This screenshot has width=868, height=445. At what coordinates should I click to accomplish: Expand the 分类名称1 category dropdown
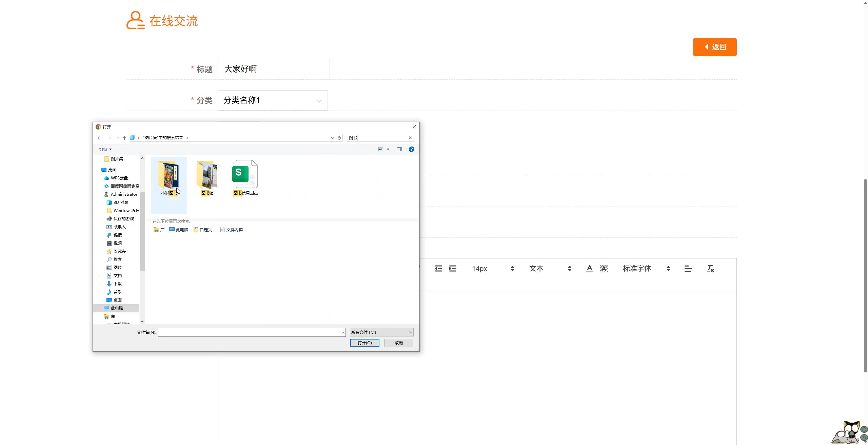point(273,100)
